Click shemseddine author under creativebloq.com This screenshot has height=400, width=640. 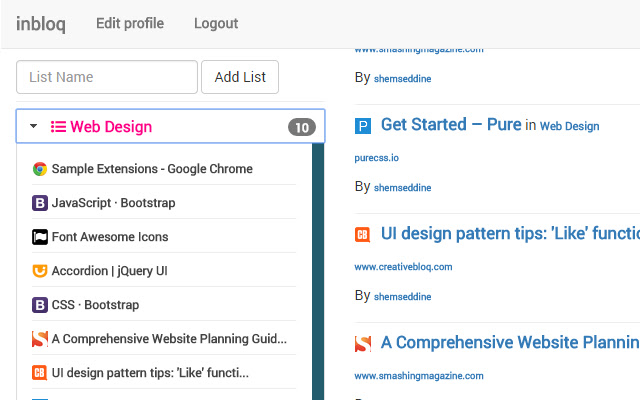tap(402, 297)
